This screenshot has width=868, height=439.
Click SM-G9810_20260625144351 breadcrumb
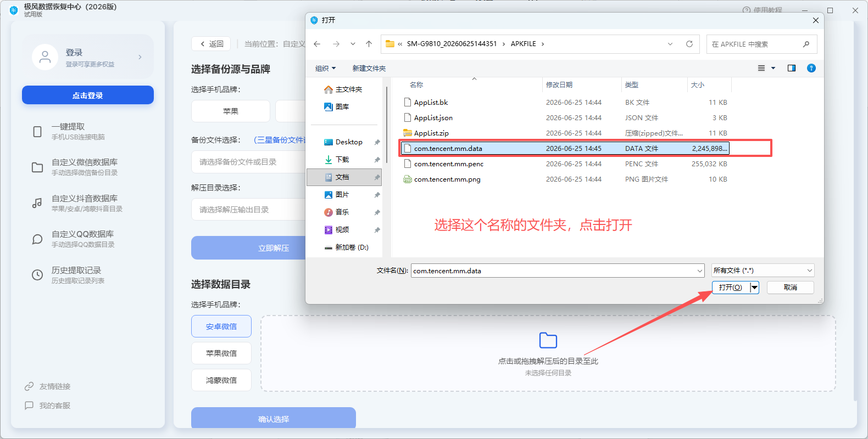452,44
